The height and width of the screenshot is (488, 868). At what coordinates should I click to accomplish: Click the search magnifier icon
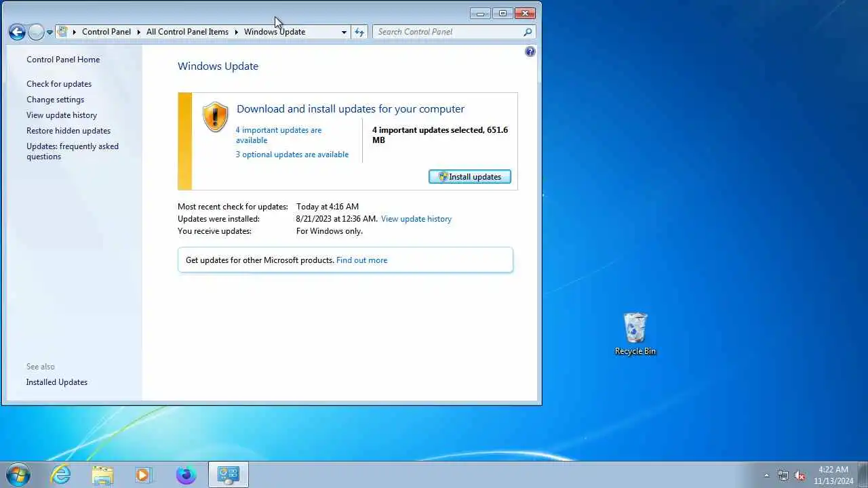click(x=528, y=32)
